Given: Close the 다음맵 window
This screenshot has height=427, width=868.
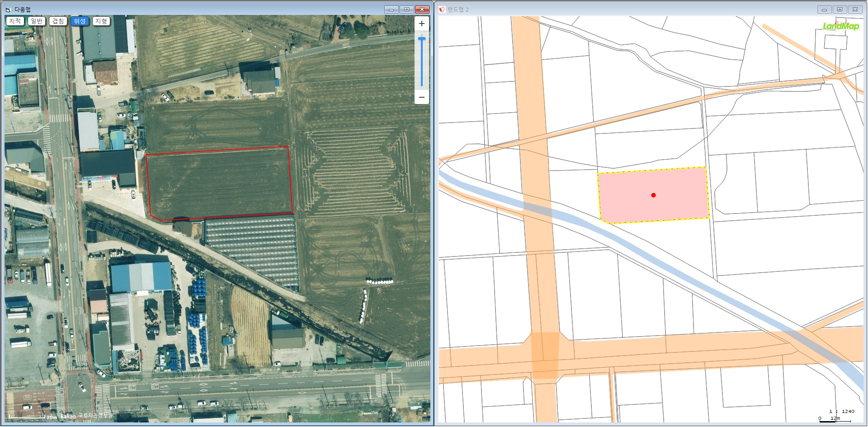Looking at the screenshot, I should click(x=422, y=9).
